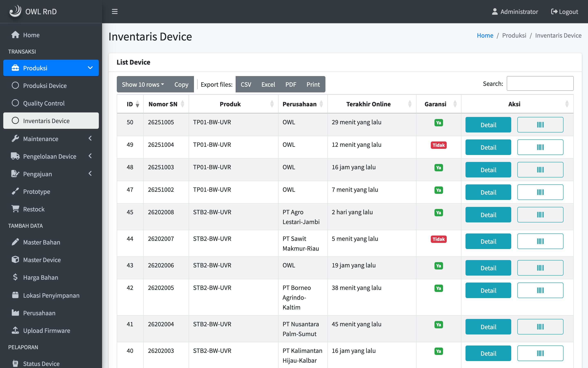Open Upload Firmware page

click(51, 330)
